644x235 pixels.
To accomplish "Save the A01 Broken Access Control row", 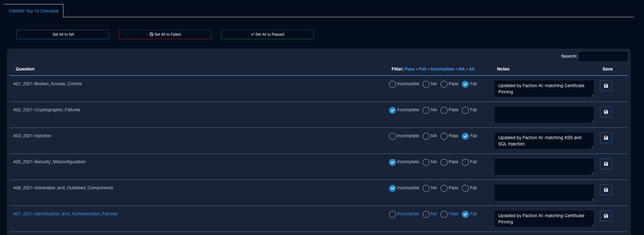I will [606, 86].
